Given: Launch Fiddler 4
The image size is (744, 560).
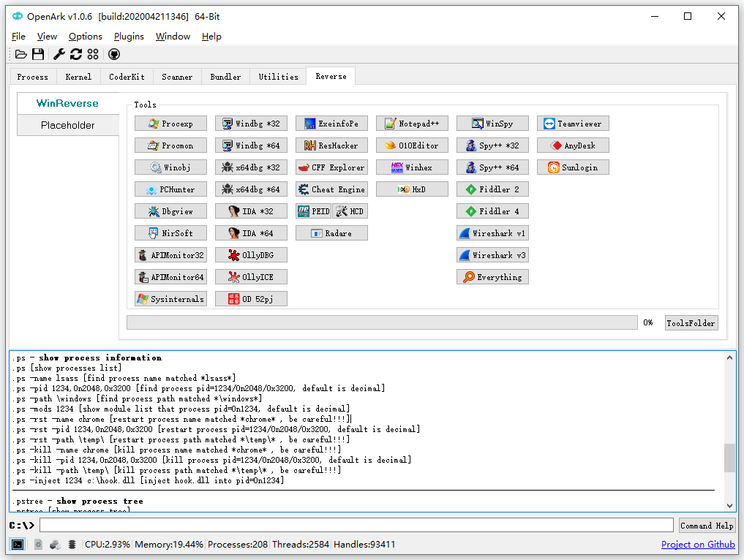Looking at the screenshot, I should pyautogui.click(x=492, y=211).
